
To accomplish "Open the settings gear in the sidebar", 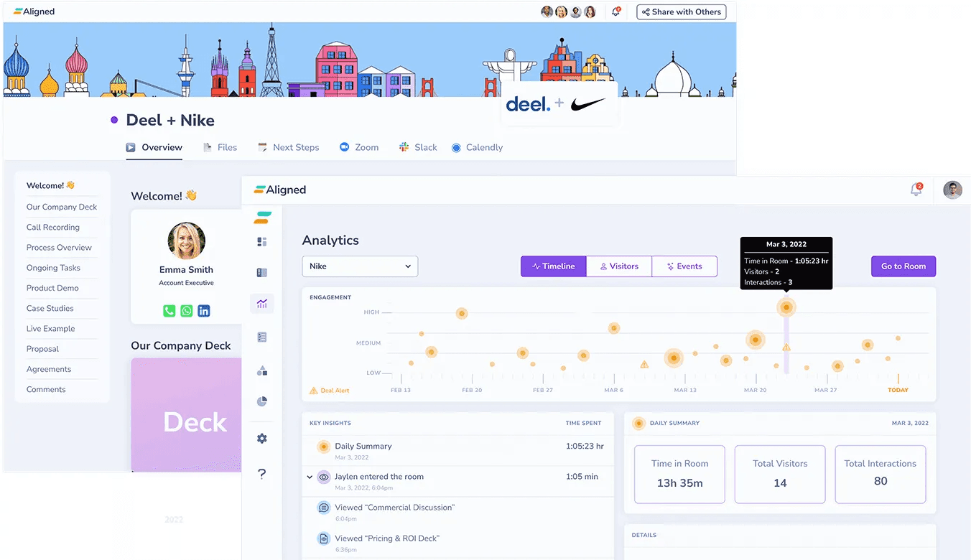I will pos(262,438).
